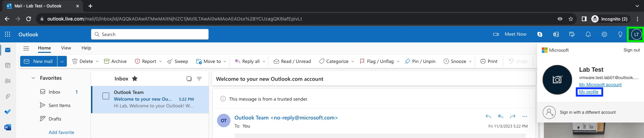This screenshot has height=138, width=644.
Task: Switch to the View tab
Action: click(66, 48)
